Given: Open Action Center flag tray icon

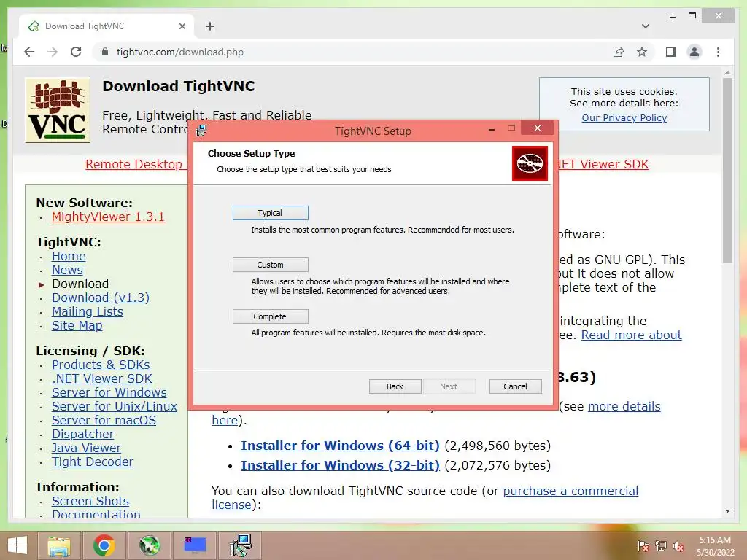Looking at the screenshot, I should (643, 546).
